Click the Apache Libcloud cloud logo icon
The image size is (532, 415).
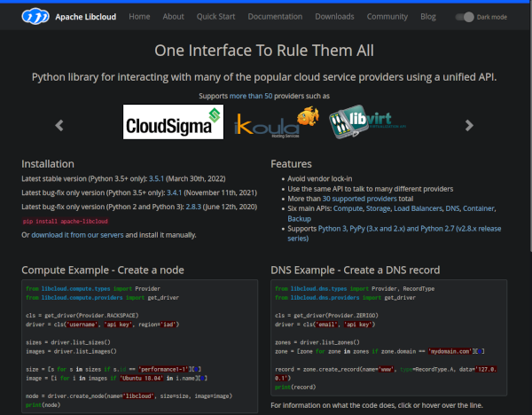35,16
